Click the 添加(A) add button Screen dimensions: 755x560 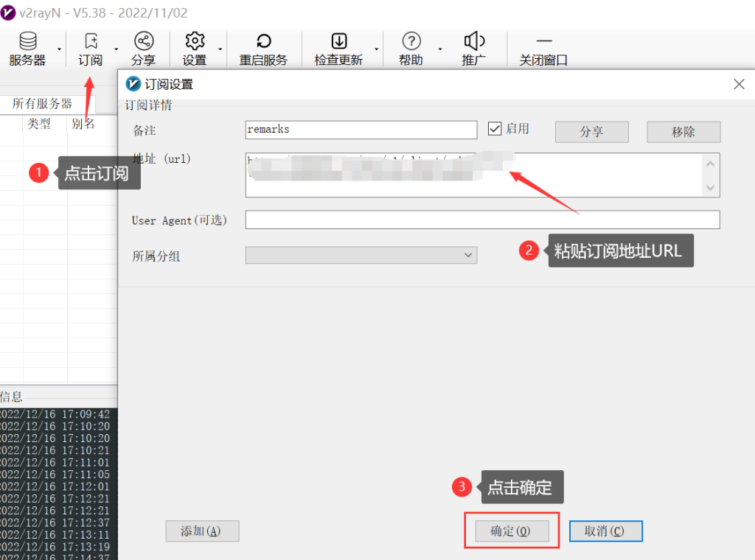point(202,531)
